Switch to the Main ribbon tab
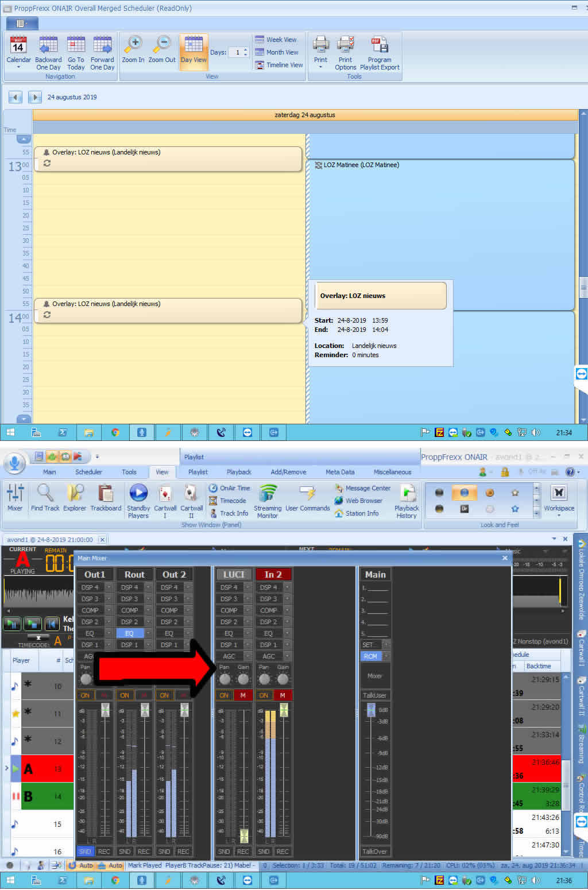 click(49, 472)
